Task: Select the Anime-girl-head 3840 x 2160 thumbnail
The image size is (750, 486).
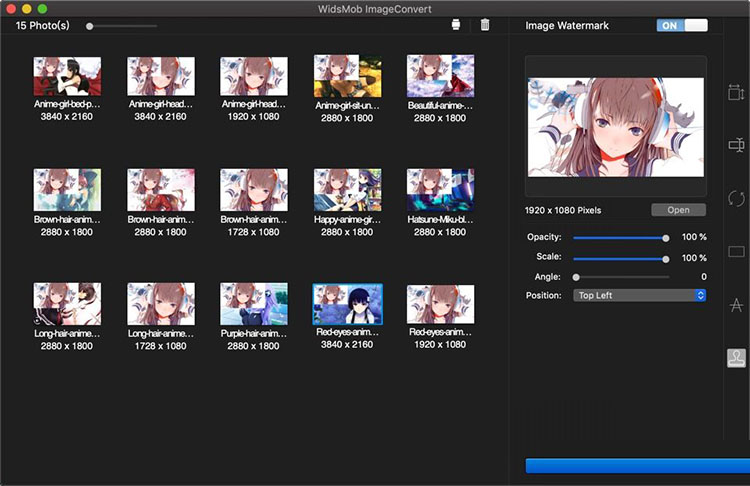Action: click(x=161, y=76)
